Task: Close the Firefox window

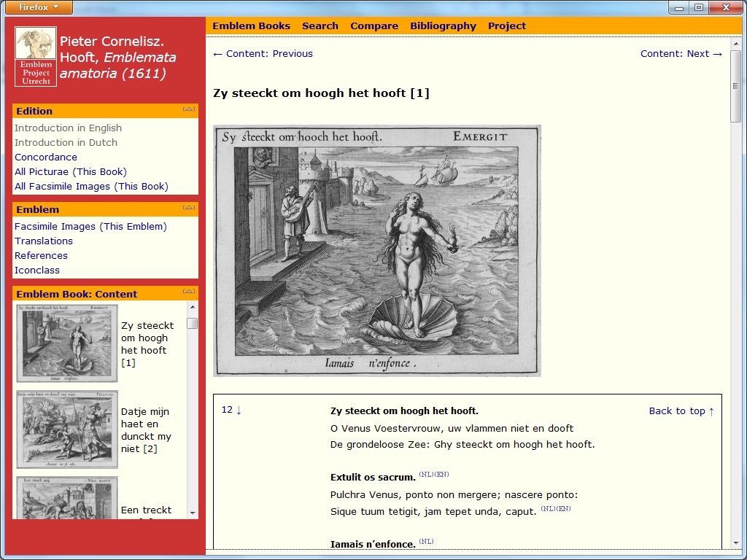Action: coord(726,7)
